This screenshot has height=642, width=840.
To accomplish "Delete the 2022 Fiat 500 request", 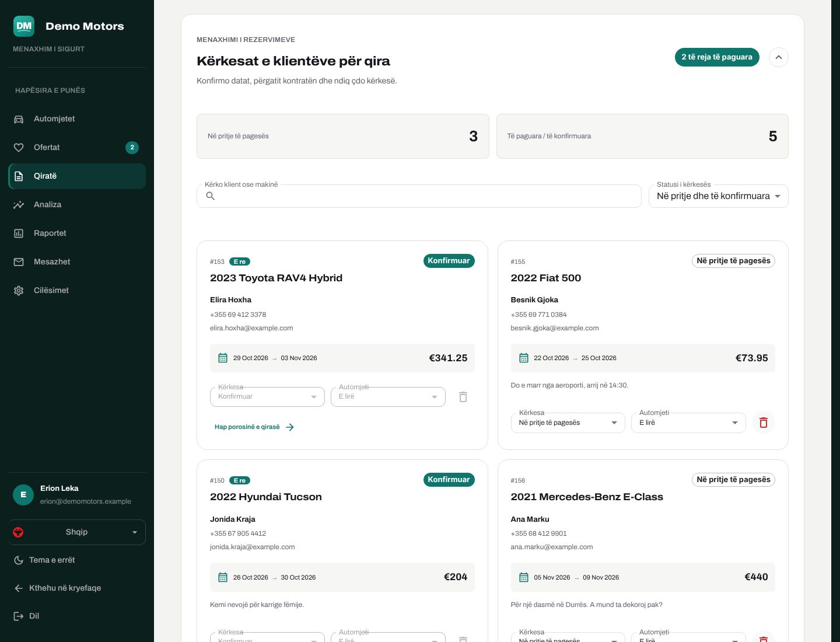I will pyautogui.click(x=763, y=423).
